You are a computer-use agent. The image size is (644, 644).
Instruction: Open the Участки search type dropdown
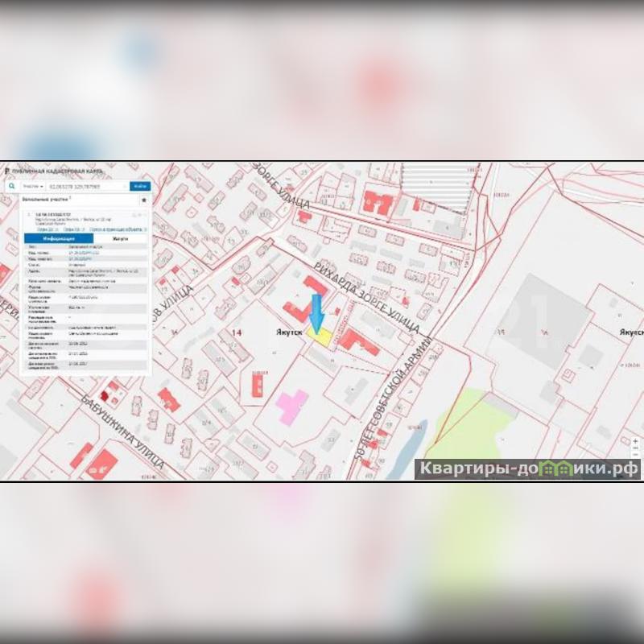click(x=32, y=186)
